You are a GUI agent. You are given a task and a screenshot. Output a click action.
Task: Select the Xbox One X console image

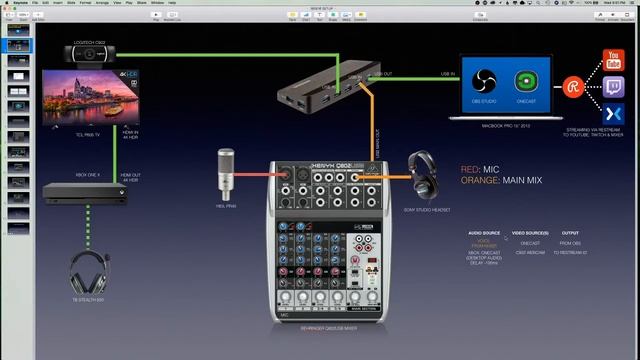[x=85, y=193]
